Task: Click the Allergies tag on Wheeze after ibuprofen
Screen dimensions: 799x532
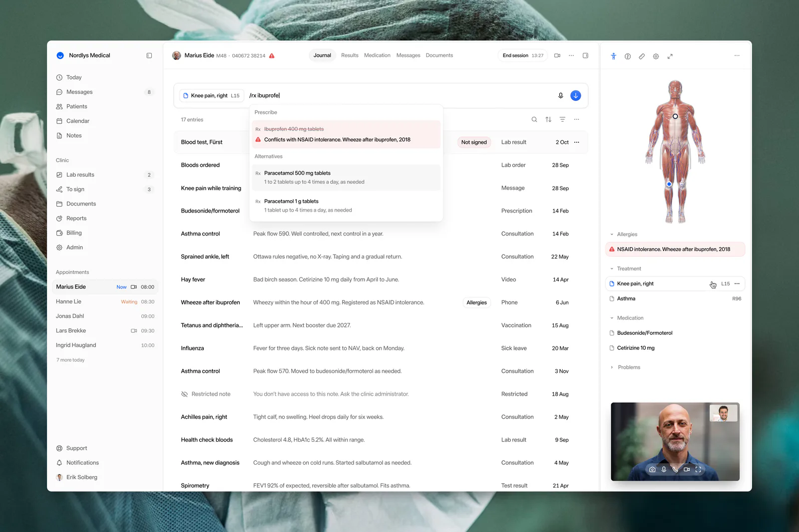Action: [476, 302]
